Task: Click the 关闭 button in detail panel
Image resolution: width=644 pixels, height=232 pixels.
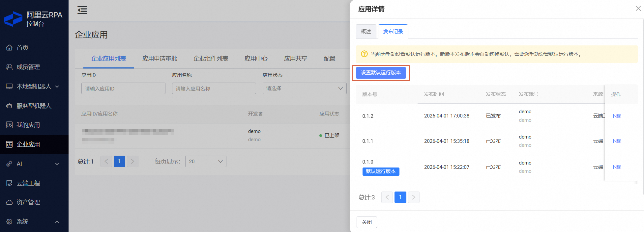Action: click(x=367, y=222)
